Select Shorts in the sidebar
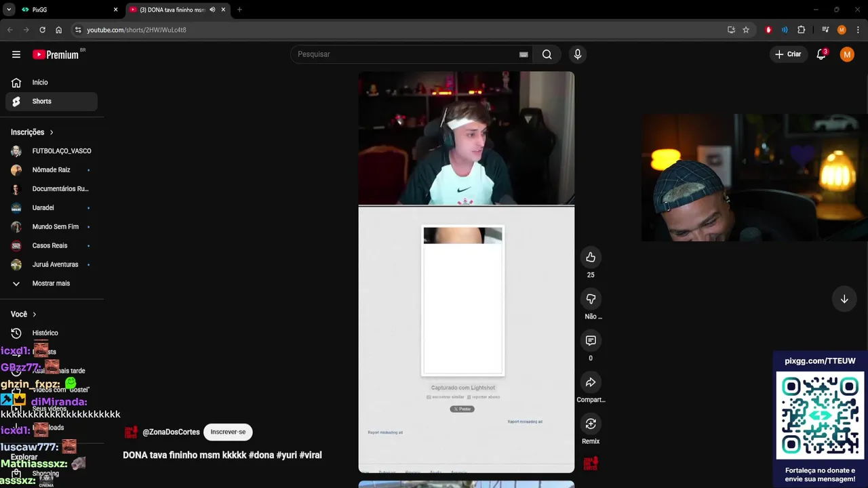The image size is (868, 488). click(x=52, y=101)
